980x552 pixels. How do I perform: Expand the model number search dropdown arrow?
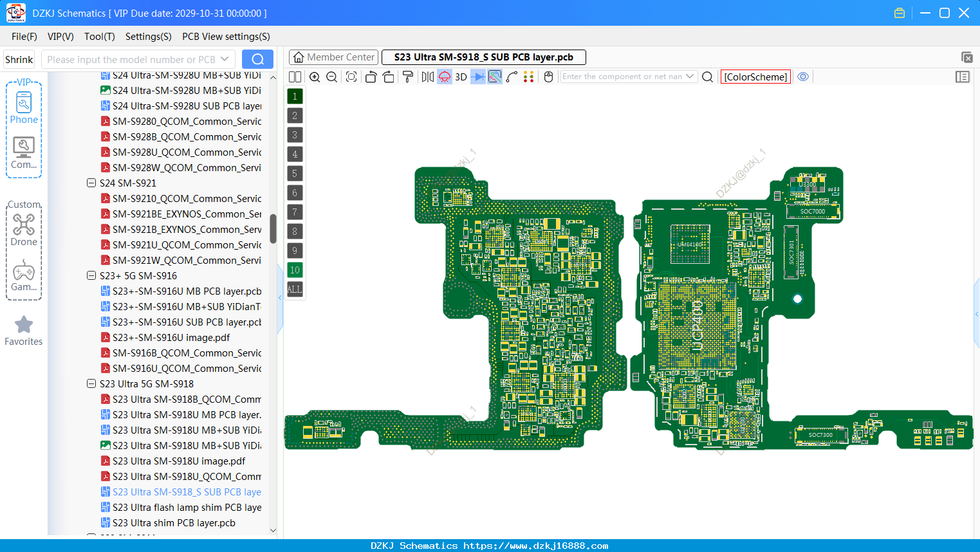tap(225, 59)
